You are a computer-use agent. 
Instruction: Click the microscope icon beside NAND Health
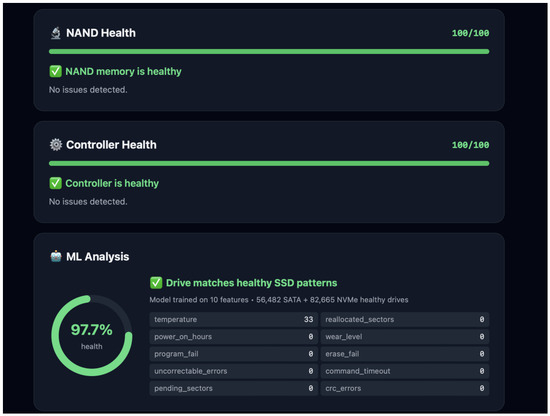[x=56, y=33]
